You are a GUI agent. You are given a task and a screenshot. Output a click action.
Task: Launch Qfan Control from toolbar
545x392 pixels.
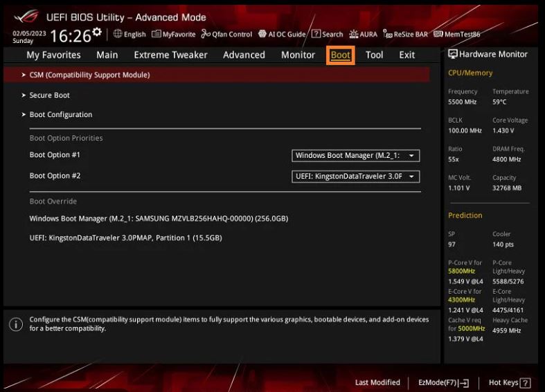226,34
